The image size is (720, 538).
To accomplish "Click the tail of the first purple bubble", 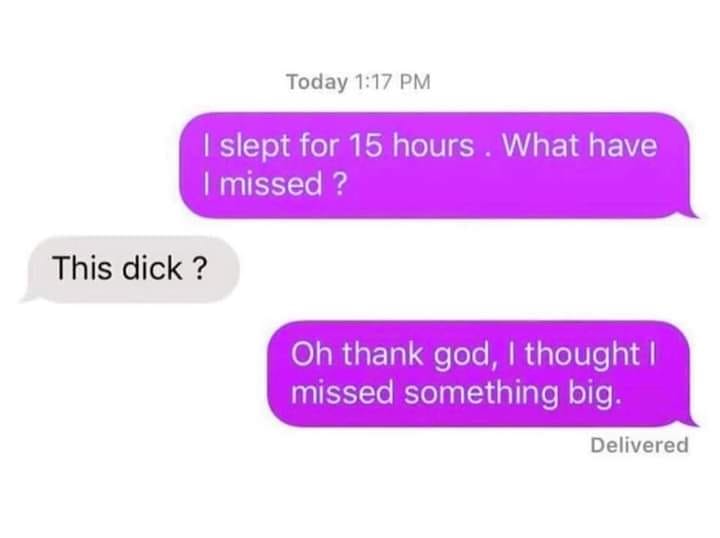I will point(690,213).
